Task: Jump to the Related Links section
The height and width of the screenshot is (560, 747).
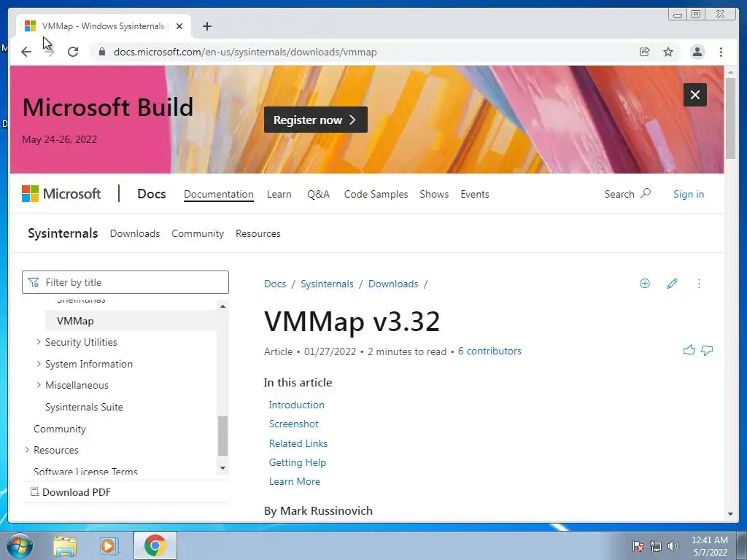Action: (298, 443)
